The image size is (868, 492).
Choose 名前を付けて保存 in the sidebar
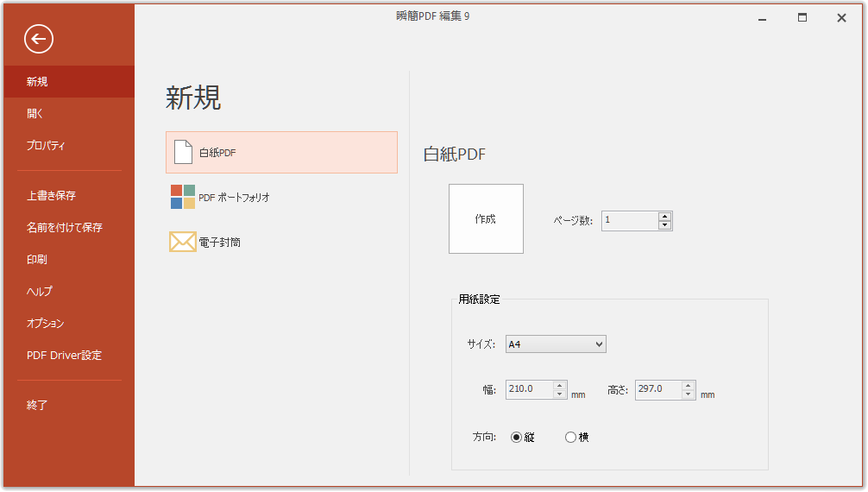(69, 227)
